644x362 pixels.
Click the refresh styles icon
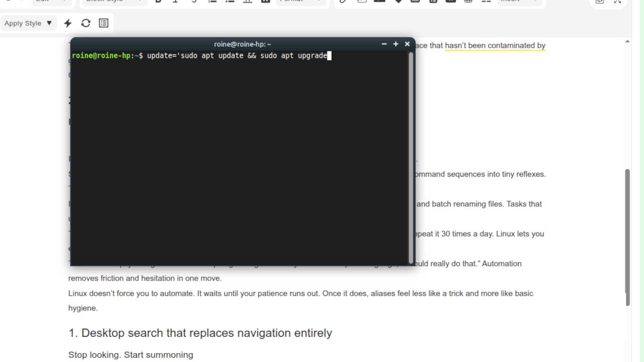point(85,23)
